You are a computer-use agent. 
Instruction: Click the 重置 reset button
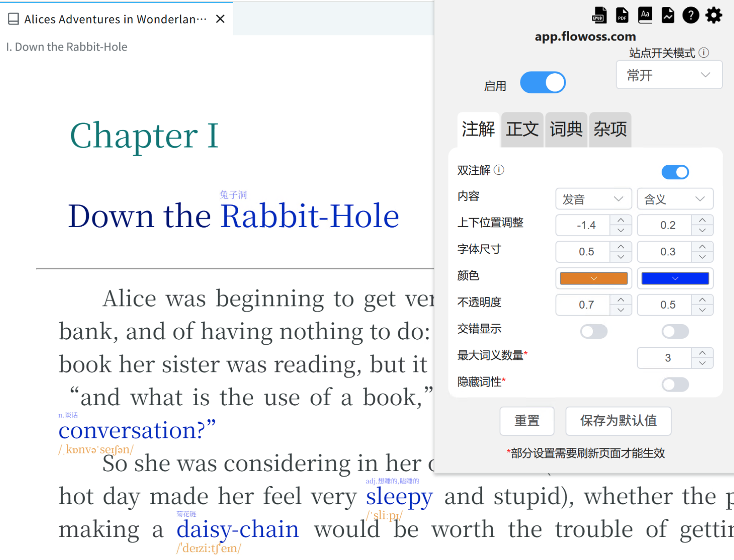pyautogui.click(x=527, y=421)
